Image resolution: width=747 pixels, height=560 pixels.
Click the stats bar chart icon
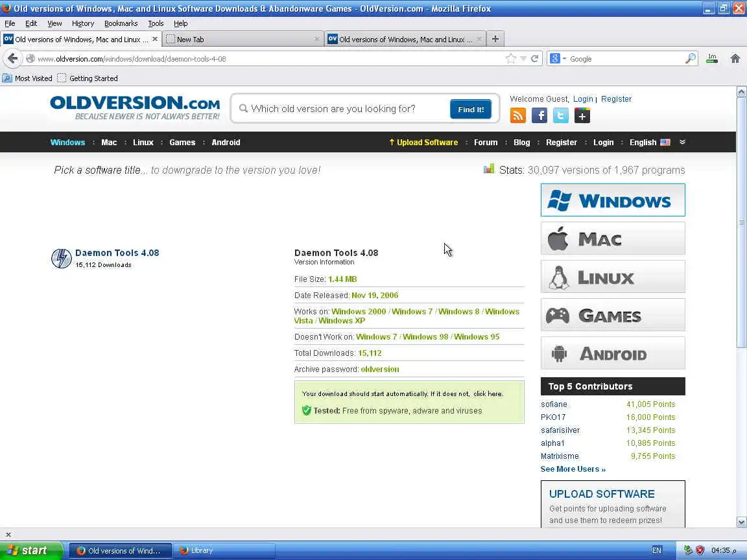pyautogui.click(x=489, y=169)
